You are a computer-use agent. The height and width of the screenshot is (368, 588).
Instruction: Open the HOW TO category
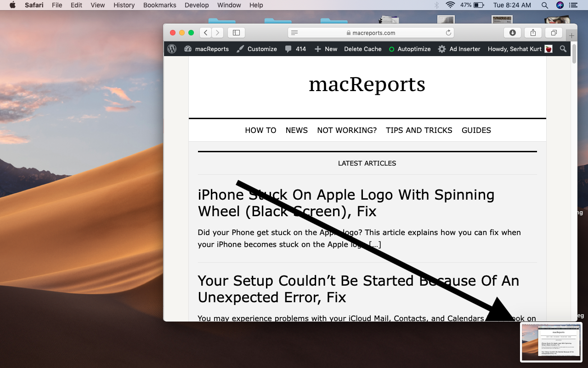pos(260,130)
